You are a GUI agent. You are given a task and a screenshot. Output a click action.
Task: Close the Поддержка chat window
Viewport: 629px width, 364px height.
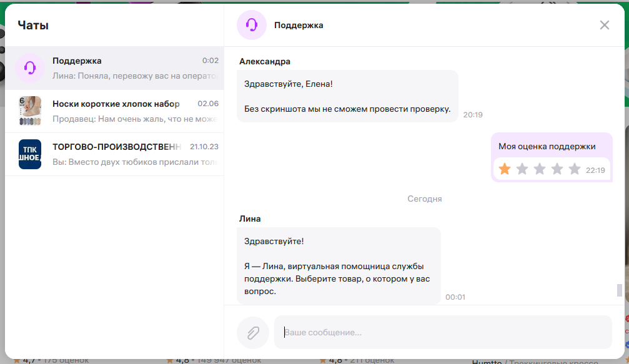pos(604,25)
